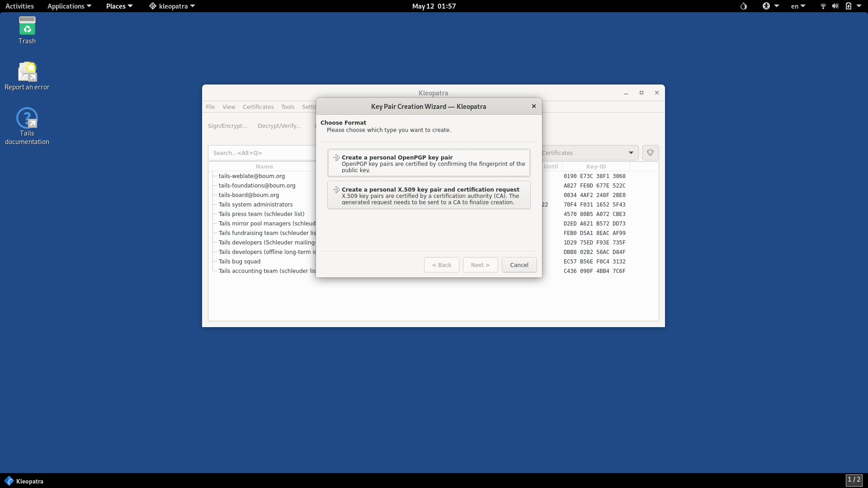
Task: Sort by the Name column header
Action: (x=264, y=167)
